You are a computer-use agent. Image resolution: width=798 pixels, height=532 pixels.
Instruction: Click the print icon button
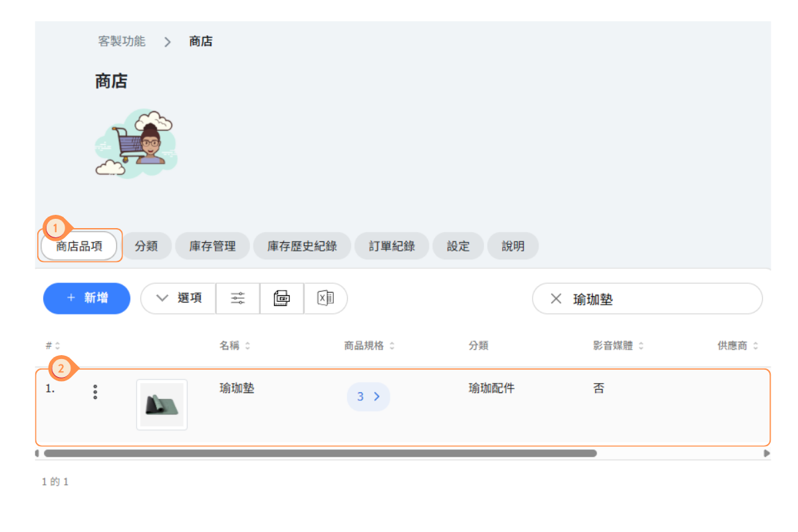(282, 299)
